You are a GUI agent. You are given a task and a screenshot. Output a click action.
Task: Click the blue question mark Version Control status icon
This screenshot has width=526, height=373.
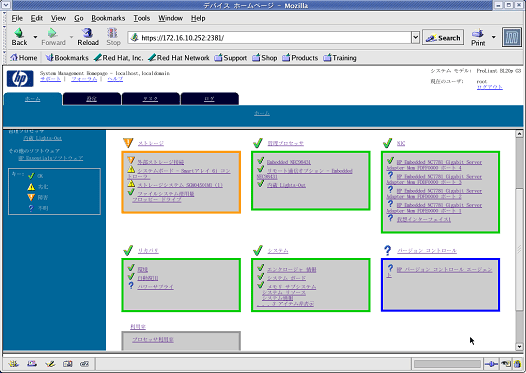tap(387, 250)
